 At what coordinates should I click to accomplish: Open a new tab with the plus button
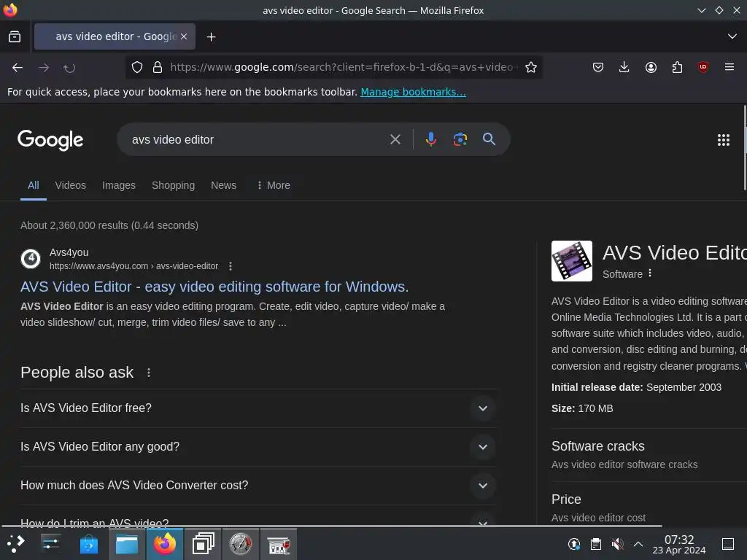pyautogui.click(x=211, y=36)
